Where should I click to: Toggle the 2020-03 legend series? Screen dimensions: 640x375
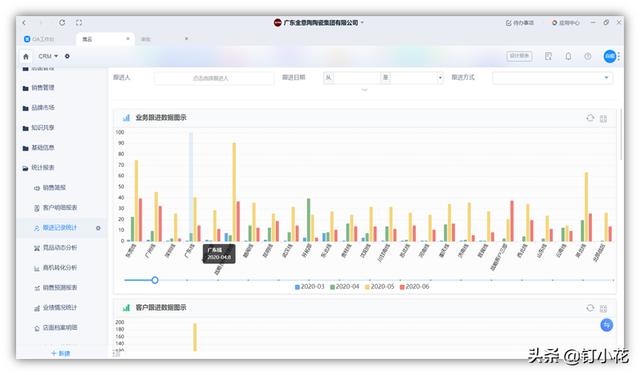pyautogui.click(x=309, y=286)
